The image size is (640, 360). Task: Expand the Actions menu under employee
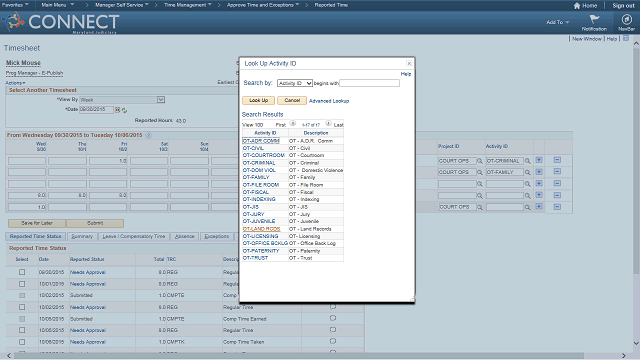[15, 83]
